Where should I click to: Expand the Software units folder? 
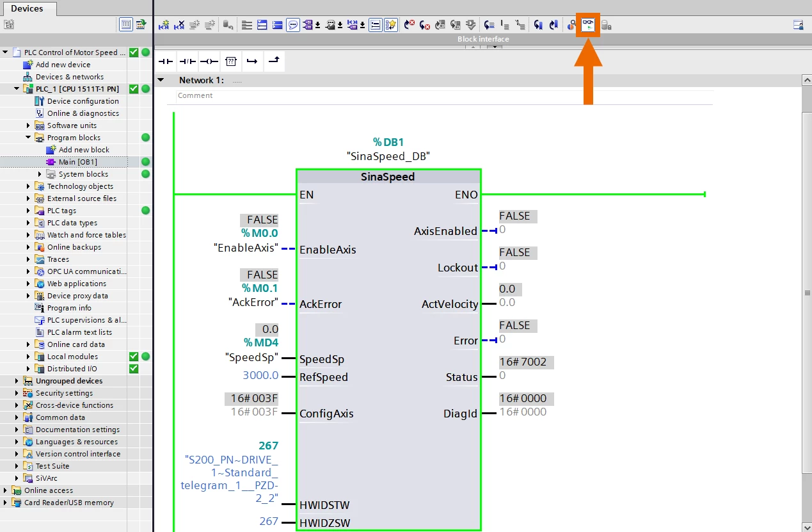click(x=28, y=125)
